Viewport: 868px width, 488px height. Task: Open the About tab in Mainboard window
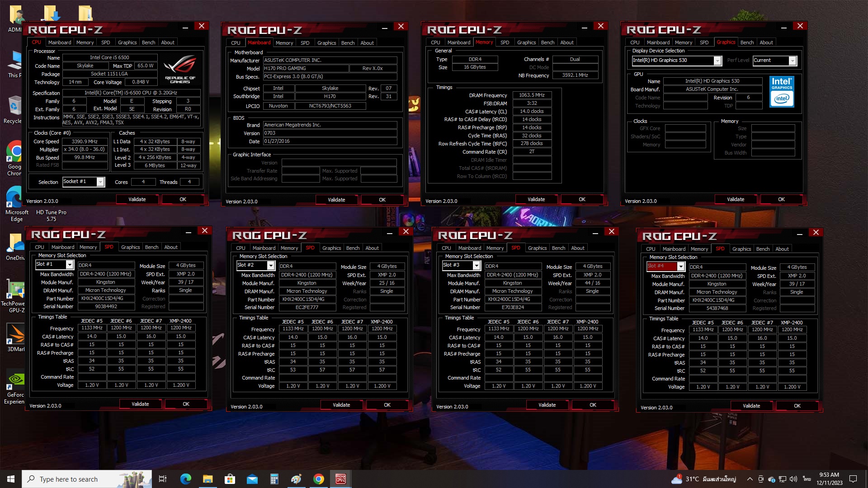pos(367,43)
